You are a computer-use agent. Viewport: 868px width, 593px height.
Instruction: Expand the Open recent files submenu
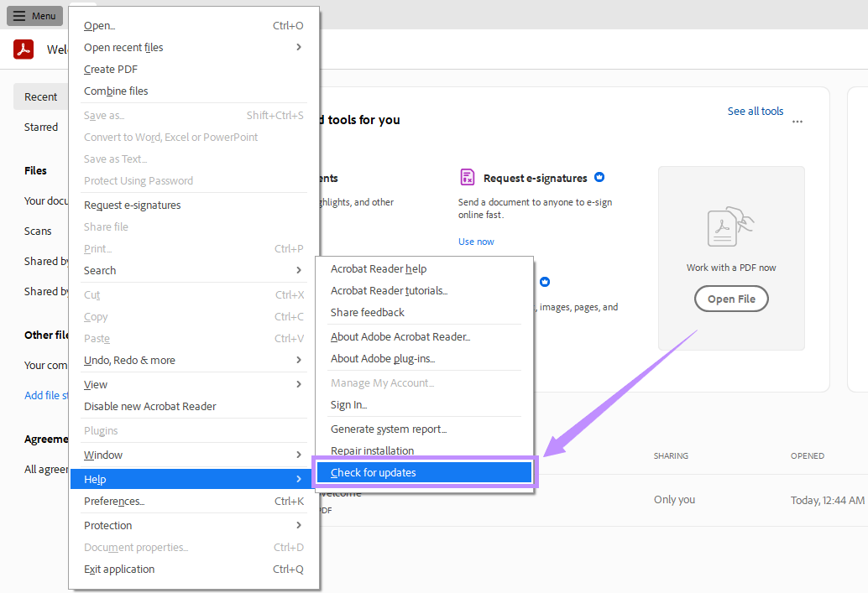[x=299, y=48]
